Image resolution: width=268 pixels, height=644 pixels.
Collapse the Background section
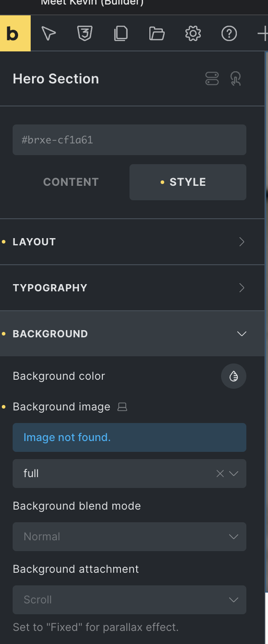coord(132,334)
